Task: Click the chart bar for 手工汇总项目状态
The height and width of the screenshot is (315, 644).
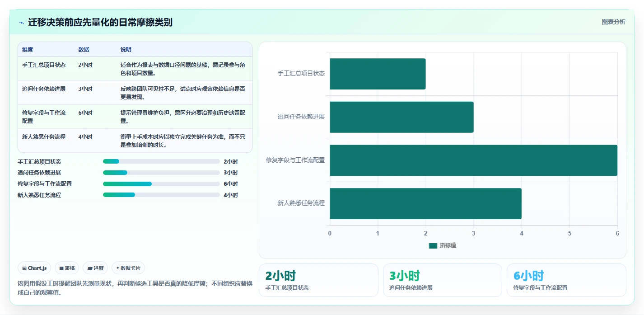Action: pyautogui.click(x=378, y=74)
